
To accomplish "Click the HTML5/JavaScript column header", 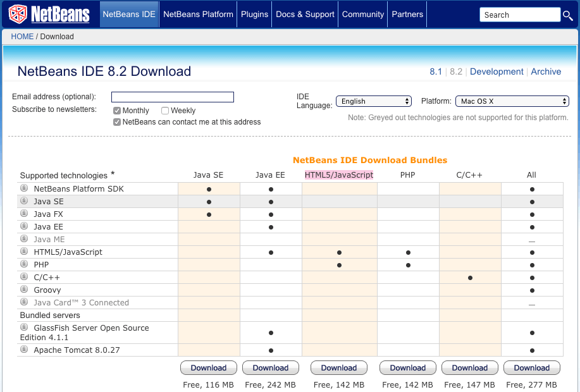I will coord(339,175).
